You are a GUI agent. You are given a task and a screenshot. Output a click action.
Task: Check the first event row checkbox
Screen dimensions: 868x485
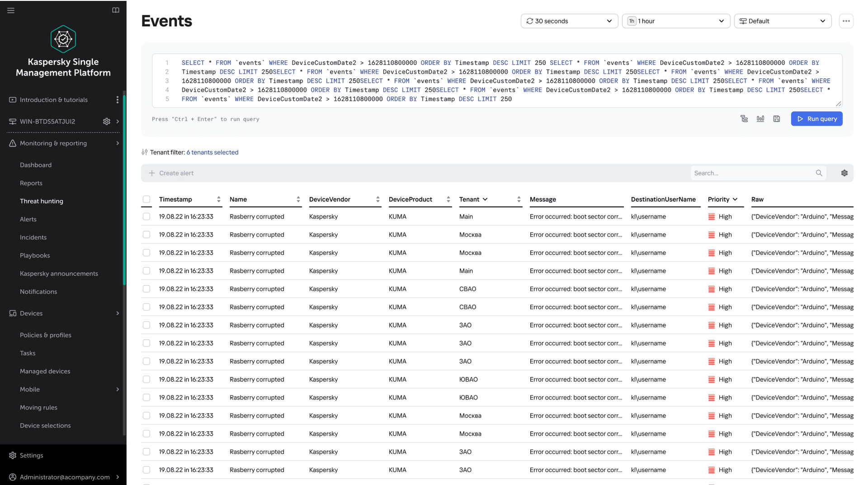click(146, 217)
